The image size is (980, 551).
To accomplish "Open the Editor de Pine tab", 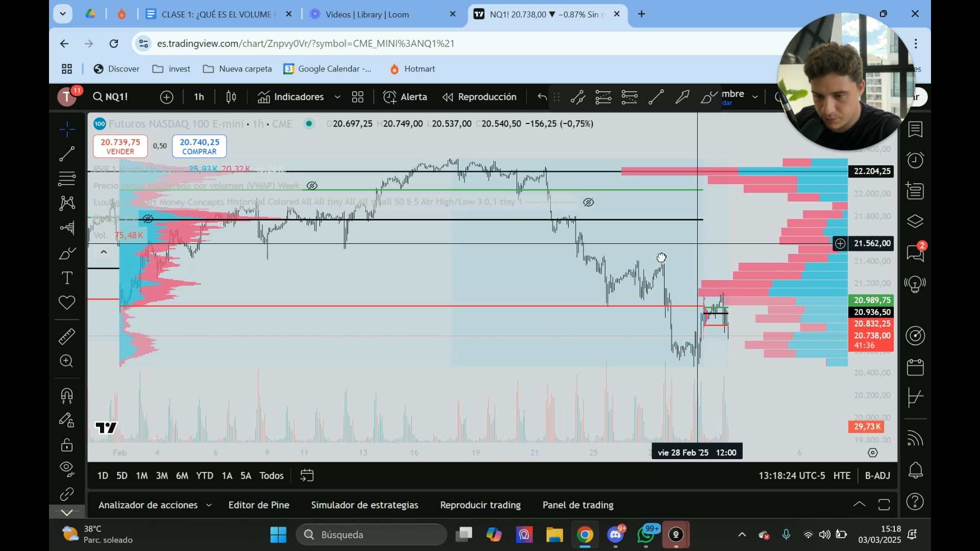I will [x=259, y=505].
